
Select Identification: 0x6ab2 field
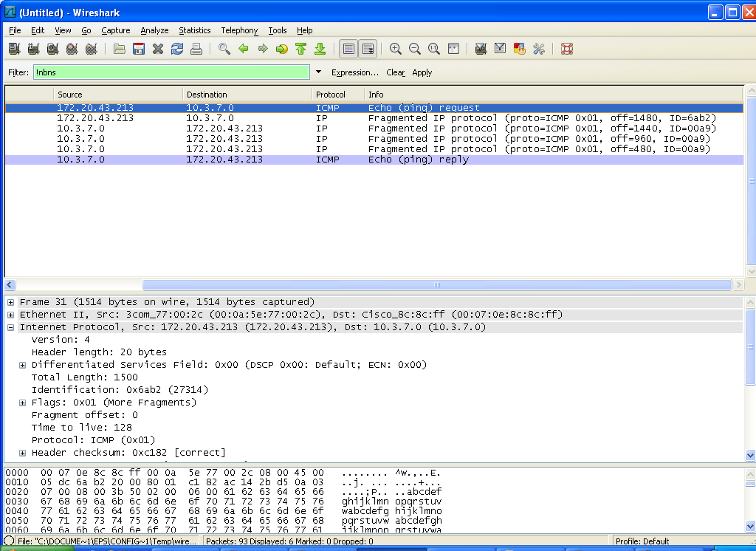pos(120,390)
